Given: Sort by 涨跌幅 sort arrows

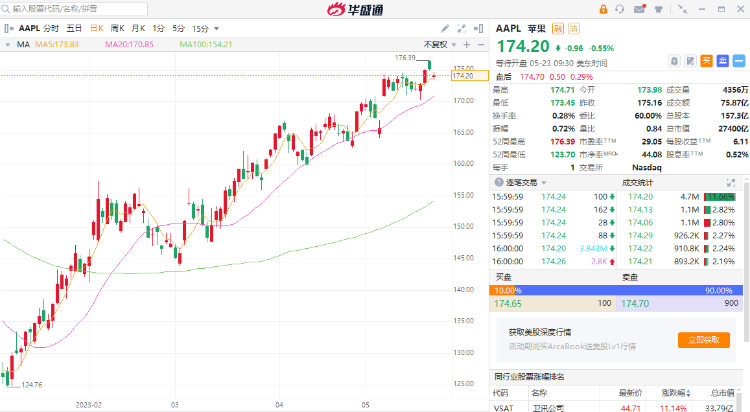Looking at the screenshot, I should tap(688, 393).
